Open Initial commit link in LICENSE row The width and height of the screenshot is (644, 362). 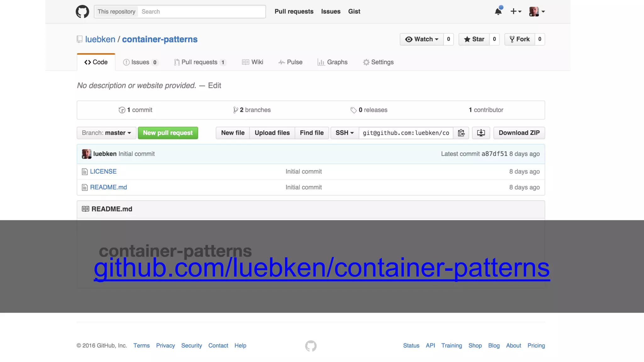[x=303, y=172]
